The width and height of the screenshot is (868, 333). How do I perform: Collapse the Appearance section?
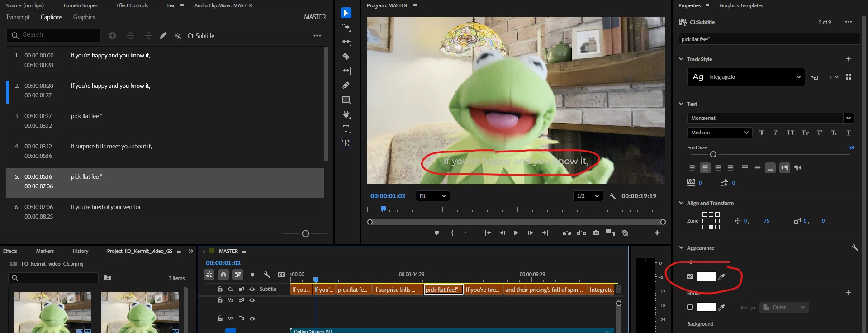click(x=681, y=247)
